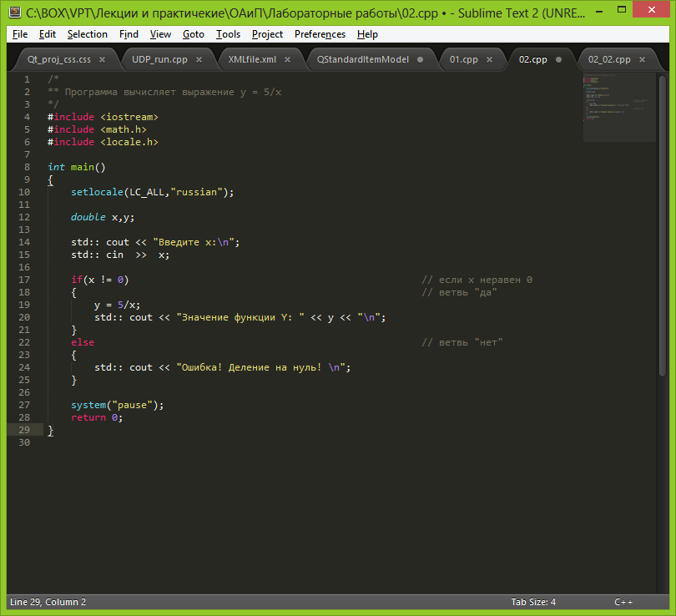Click the minimap code preview
Screen dimensions: 676x616
tap(619, 107)
